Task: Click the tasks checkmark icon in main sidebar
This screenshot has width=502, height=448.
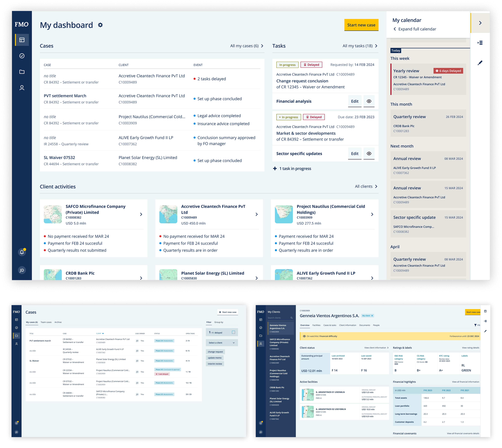Action: click(22, 56)
